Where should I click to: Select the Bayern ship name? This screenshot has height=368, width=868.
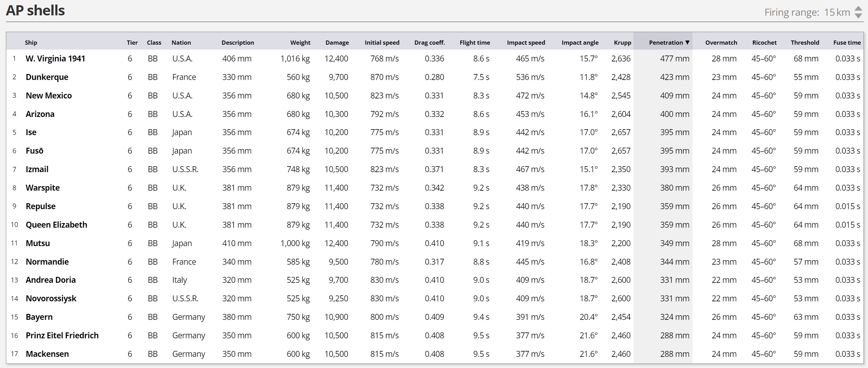(39, 317)
